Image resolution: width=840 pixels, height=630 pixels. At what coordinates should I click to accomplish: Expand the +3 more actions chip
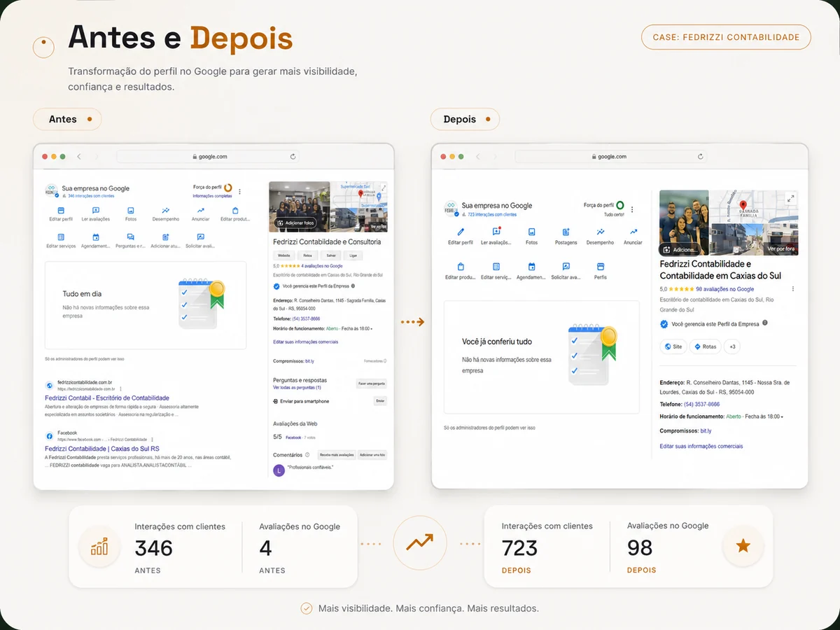click(x=732, y=346)
